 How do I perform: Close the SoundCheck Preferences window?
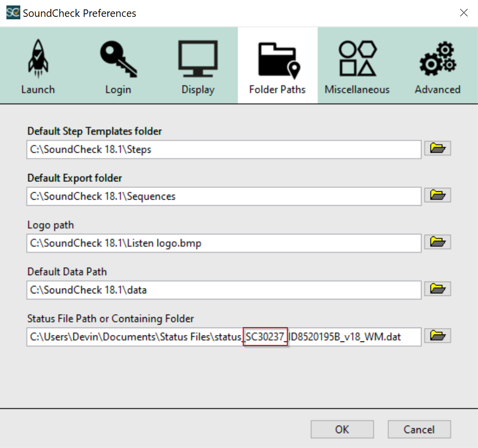point(464,13)
